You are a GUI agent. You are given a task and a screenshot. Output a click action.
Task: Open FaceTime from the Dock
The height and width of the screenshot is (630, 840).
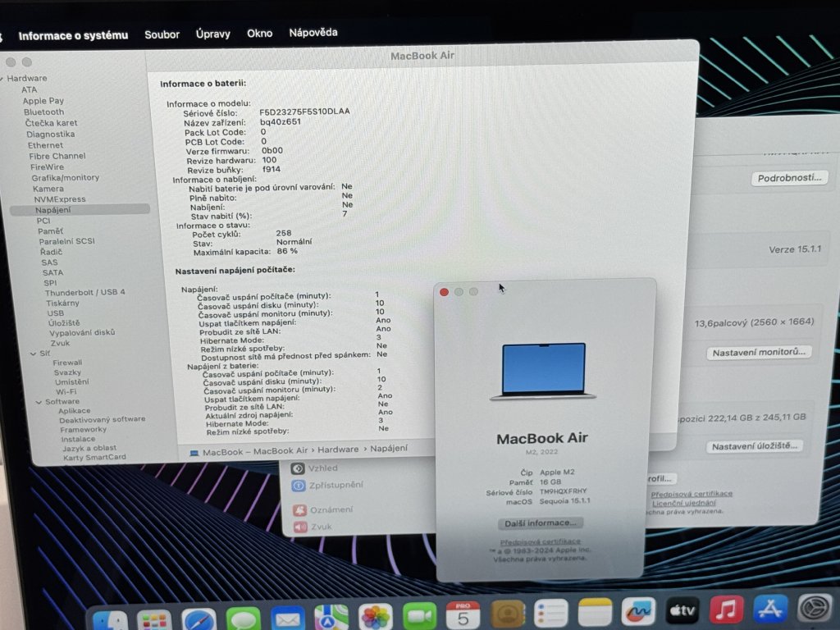[x=419, y=615]
